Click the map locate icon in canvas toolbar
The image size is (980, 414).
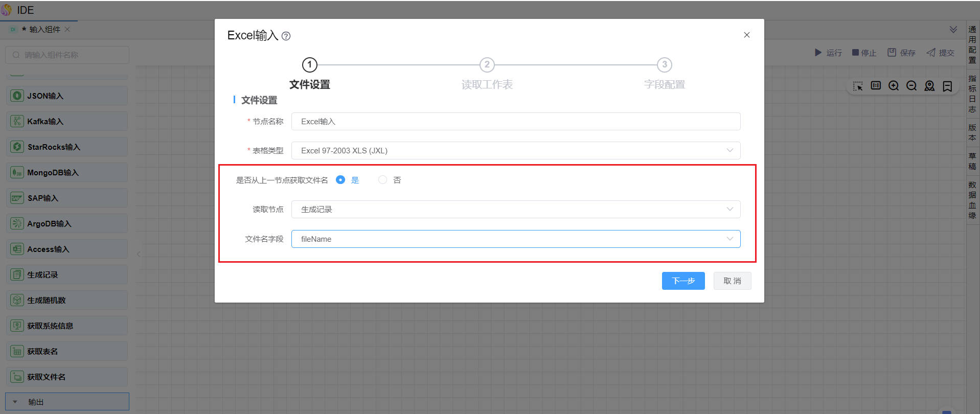point(929,86)
